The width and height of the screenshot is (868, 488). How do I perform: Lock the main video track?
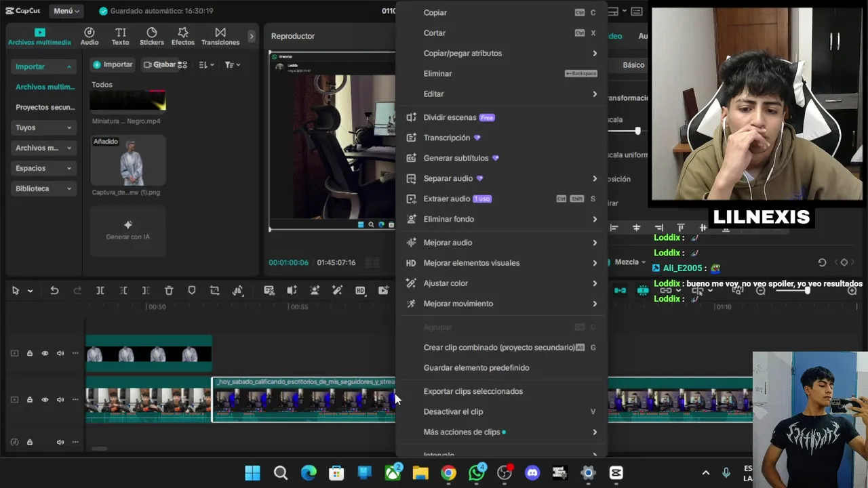[x=30, y=400]
